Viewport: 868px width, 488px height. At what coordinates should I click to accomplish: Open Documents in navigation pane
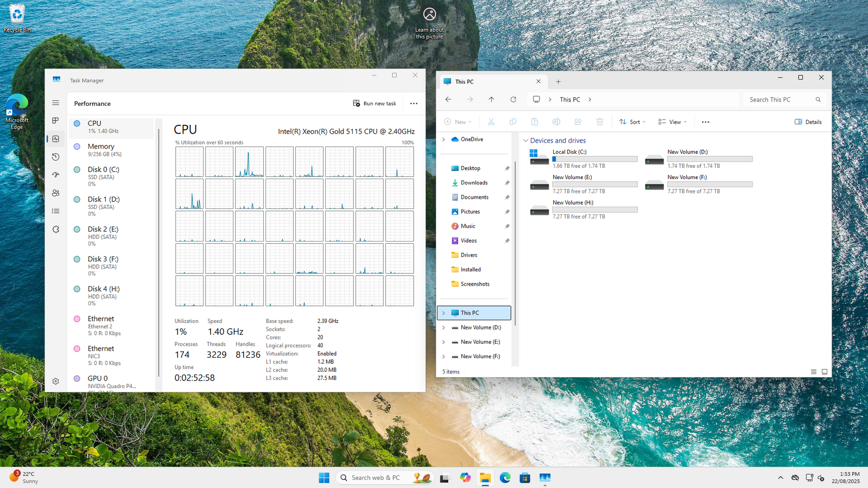[x=474, y=197]
